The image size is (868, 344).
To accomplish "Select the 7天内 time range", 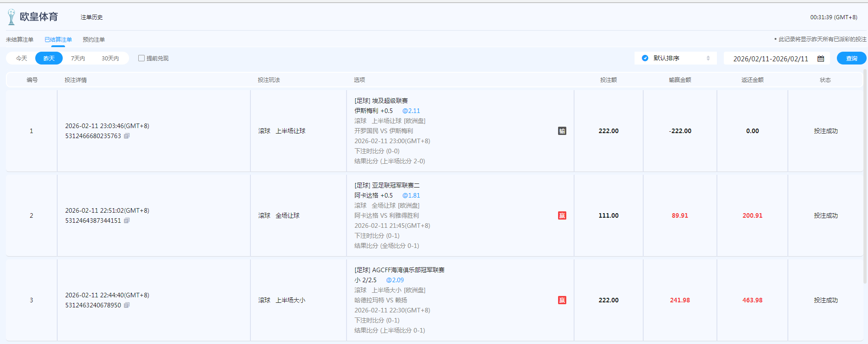I will click(78, 58).
